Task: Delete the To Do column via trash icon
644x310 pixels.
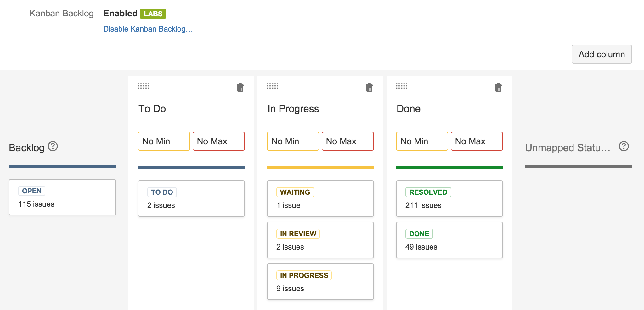Action: coord(240,88)
